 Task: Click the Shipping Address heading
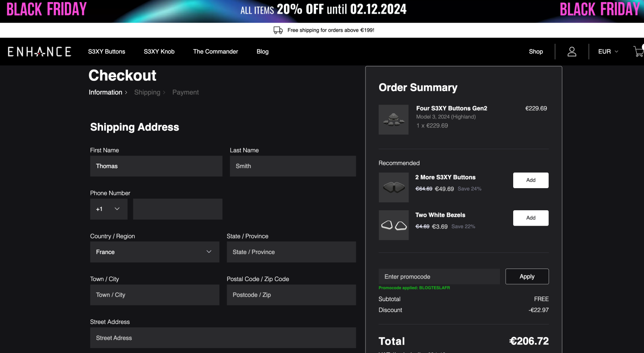(x=134, y=127)
